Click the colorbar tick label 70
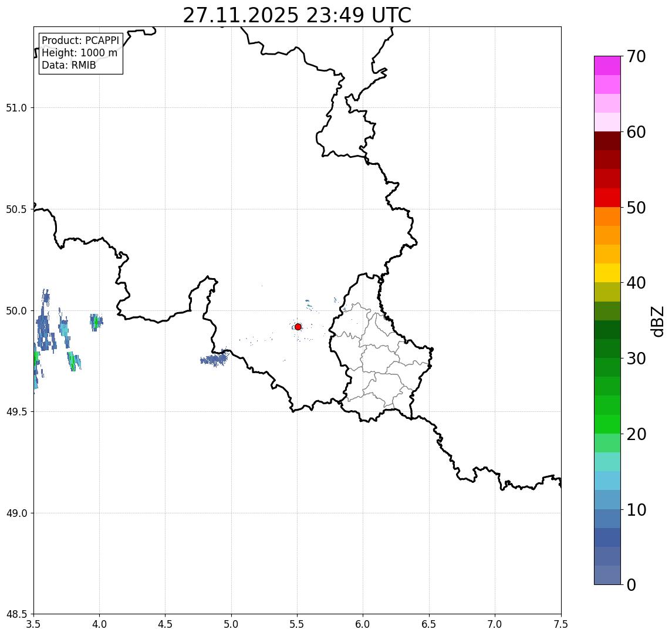This screenshot has width=672, height=636. [636, 56]
